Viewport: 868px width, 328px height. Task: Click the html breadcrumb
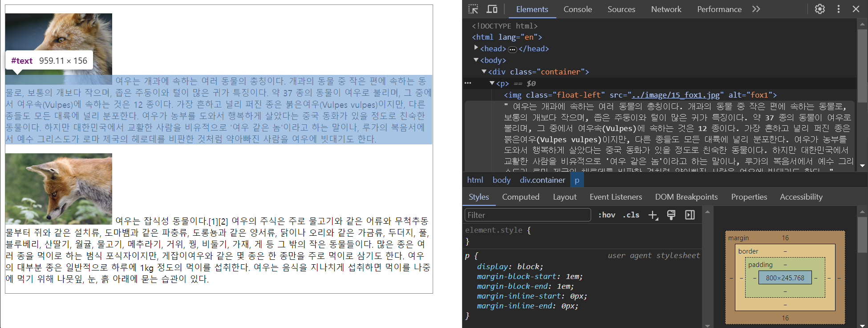475,180
